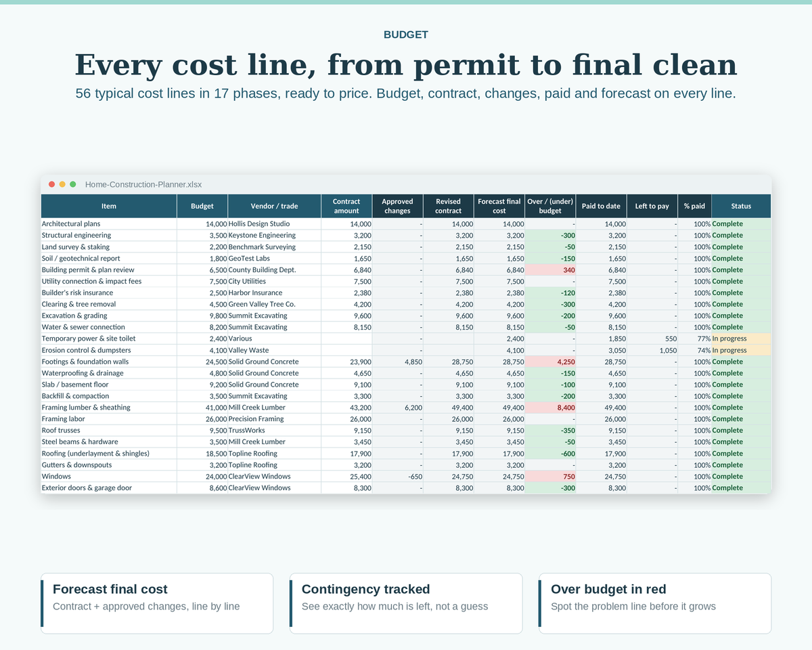812x650 pixels.
Task: Click the -600 under budget cell
Action: 550,454
